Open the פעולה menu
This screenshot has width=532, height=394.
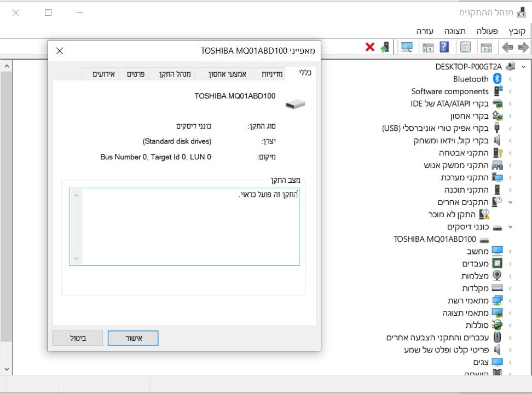point(487,31)
